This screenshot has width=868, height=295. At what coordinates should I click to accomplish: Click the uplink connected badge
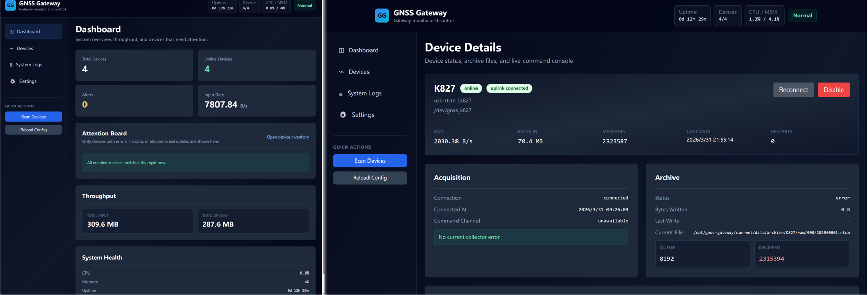[x=509, y=88]
